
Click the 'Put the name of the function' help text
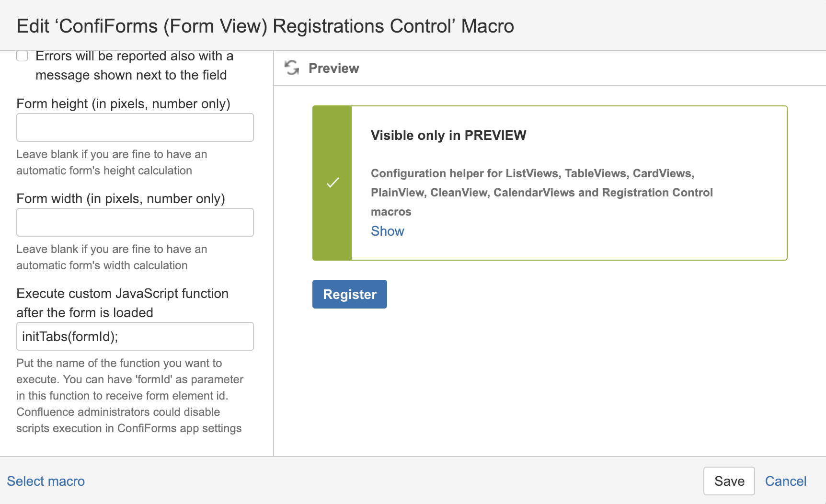[x=130, y=396]
